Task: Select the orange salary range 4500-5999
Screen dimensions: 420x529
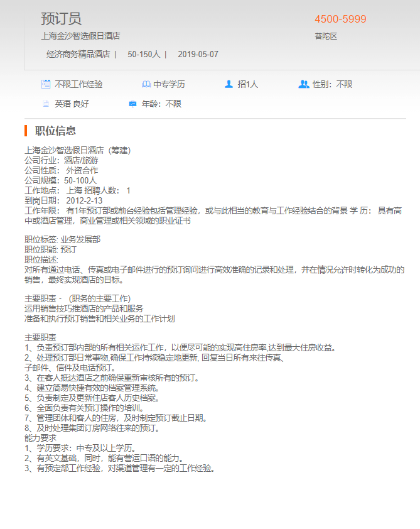Action: [x=340, y=19]
